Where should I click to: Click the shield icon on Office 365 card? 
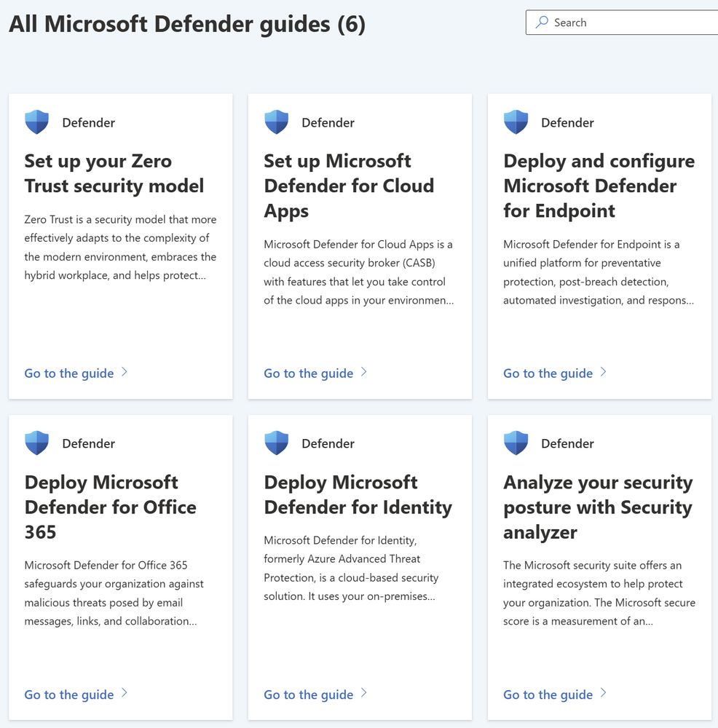[36, 443]
